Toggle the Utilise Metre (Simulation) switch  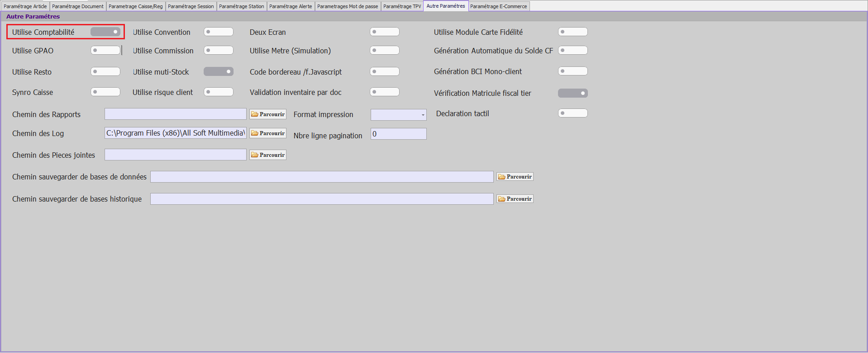385,50
